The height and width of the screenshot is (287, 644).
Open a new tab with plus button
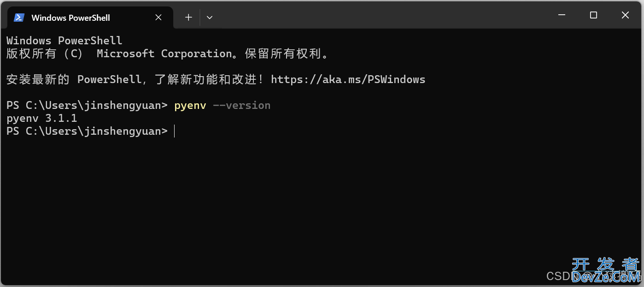188,18
